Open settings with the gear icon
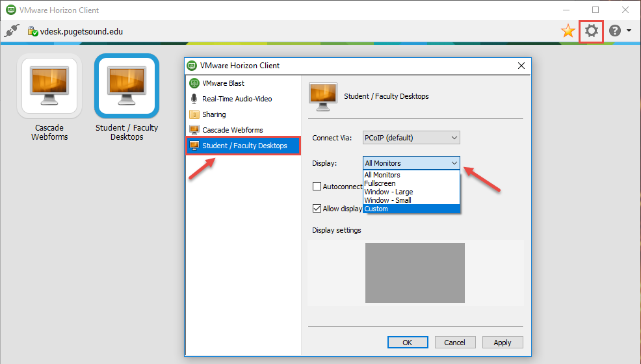 pos(591,31)
